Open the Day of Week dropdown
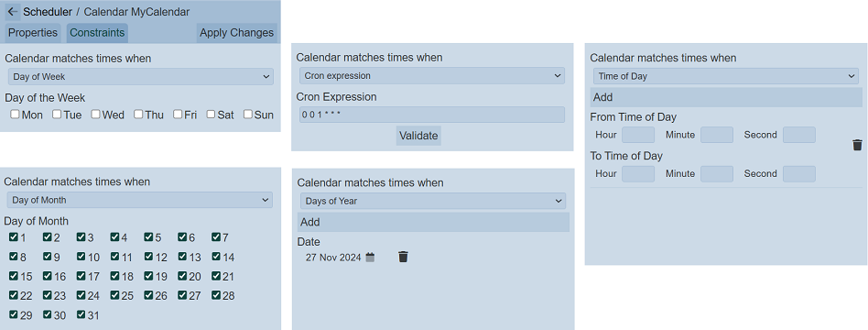 pyautogui.click(x=141, y=77)
